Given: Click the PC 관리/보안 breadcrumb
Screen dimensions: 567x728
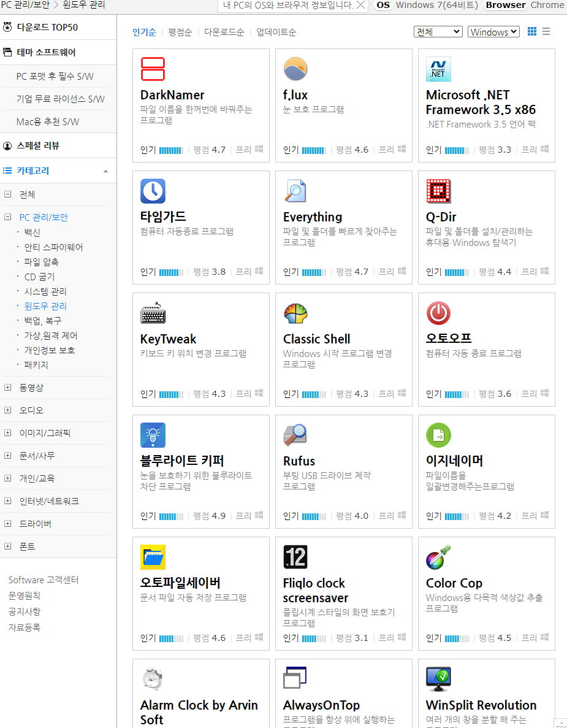Looking at the screenshot, I should 25,5.
